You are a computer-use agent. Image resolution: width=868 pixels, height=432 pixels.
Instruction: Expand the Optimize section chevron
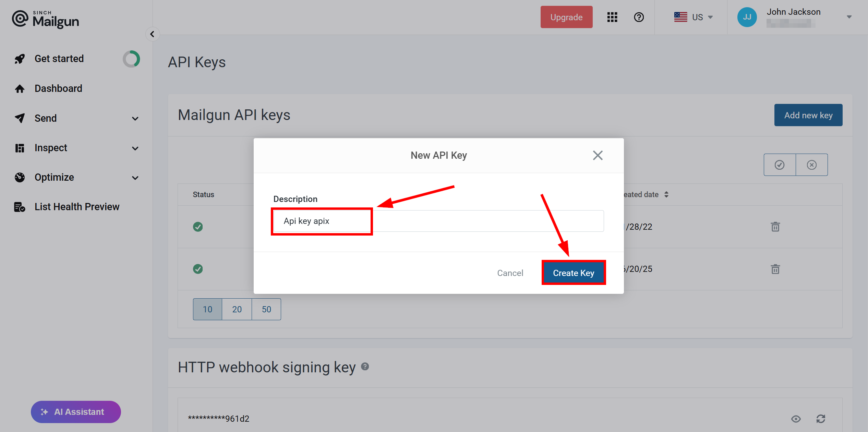[x=135, y=178]
